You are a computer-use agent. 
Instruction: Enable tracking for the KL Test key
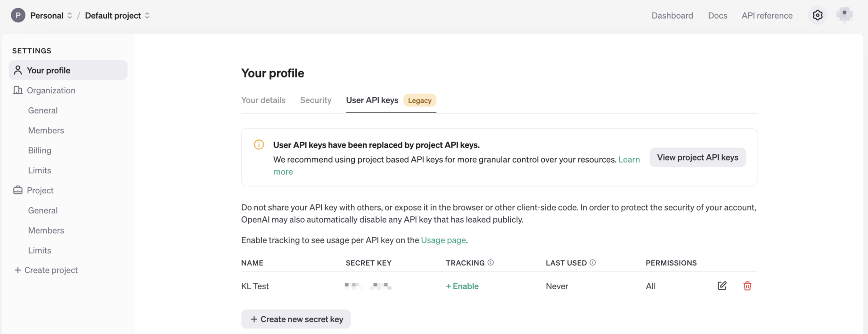pyautogui.click(x=462, y=286)
